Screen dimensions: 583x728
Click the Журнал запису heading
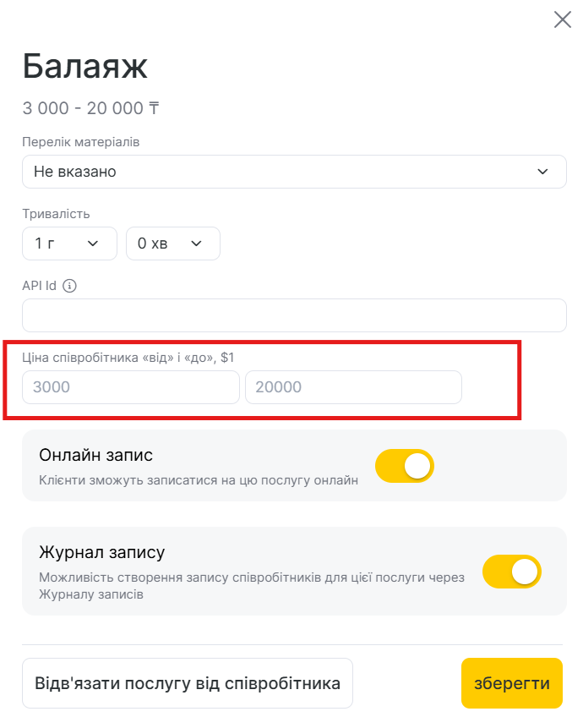pyautogui.click(x=101, y=553)
